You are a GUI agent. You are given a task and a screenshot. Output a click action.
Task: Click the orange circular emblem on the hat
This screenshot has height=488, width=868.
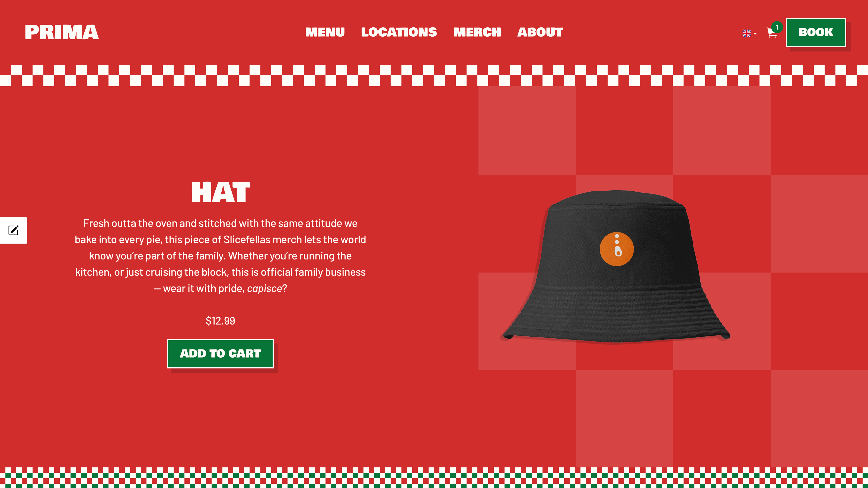(617, 249)
